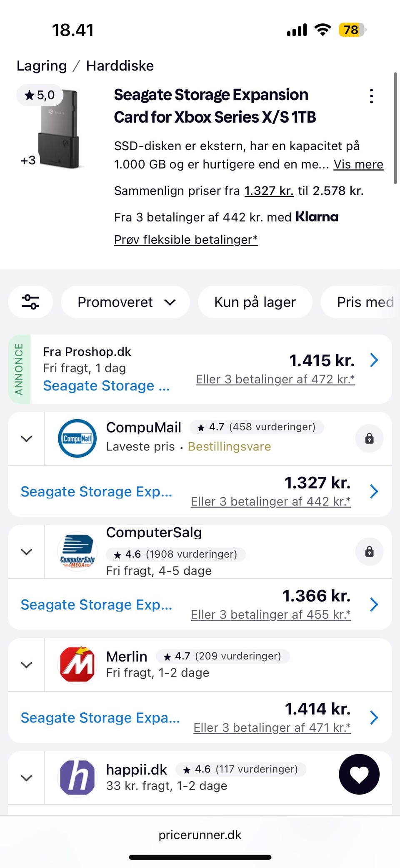The height and width of the screenshot is (868, 400).
Task: Open the Seagate product image thumbnail
Action: click(x=57, y=129)
